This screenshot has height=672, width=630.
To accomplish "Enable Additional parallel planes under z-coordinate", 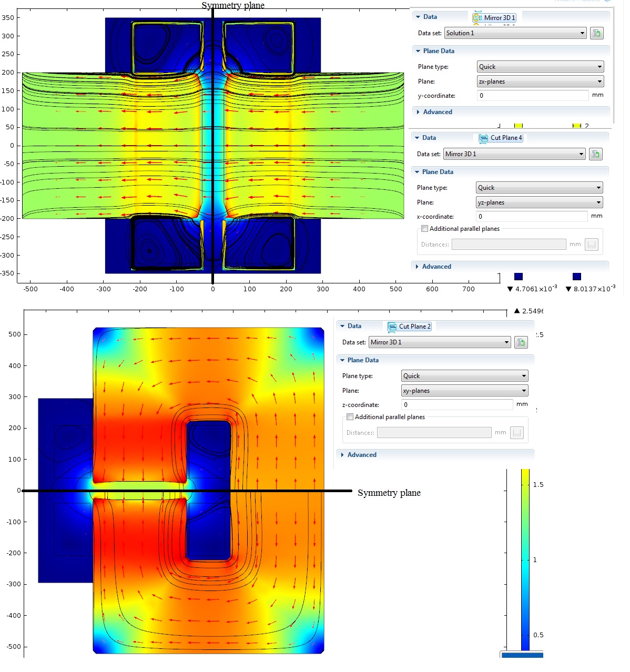I will pyautogui.click(x=350, y=417).
